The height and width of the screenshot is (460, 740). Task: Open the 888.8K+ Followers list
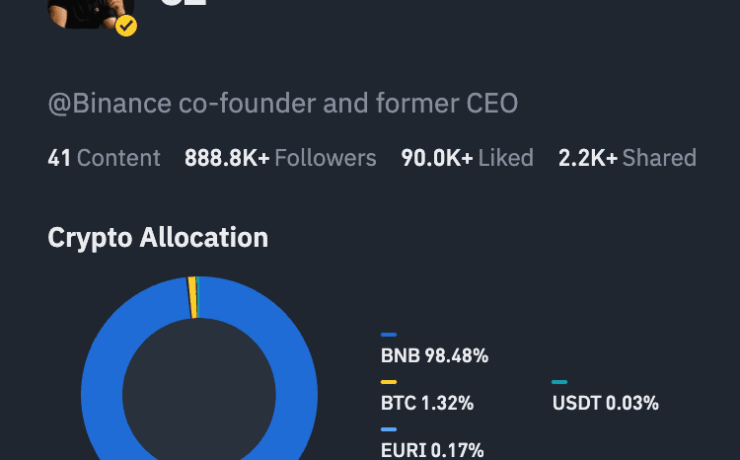point(280,158)
